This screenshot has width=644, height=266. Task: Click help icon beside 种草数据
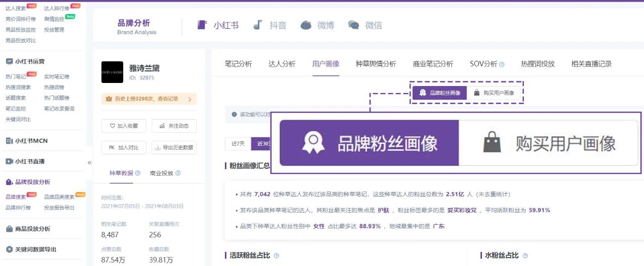[138, 173]
